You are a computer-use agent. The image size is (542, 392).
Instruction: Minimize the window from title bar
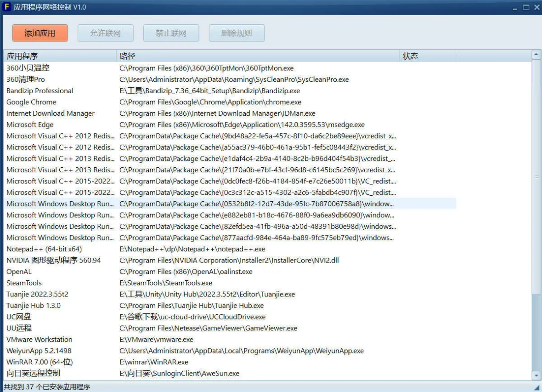[x=515, y=7]
